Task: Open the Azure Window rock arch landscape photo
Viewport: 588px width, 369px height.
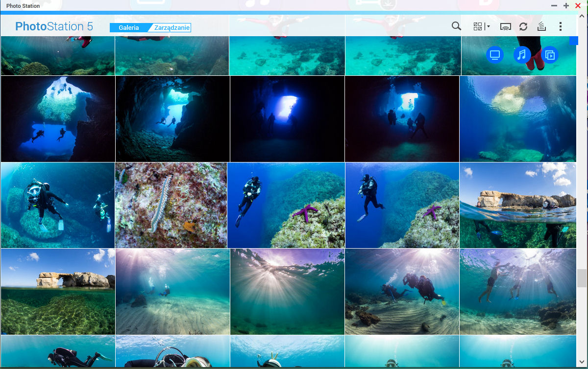Action: (x=58, y=292)
